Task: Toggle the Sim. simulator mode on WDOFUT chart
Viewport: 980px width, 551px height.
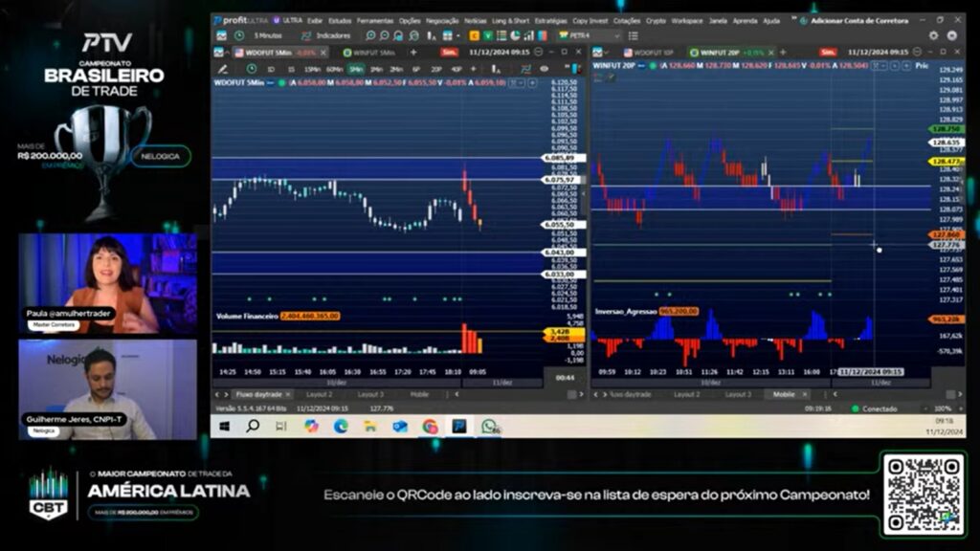Action: (449, 53)
